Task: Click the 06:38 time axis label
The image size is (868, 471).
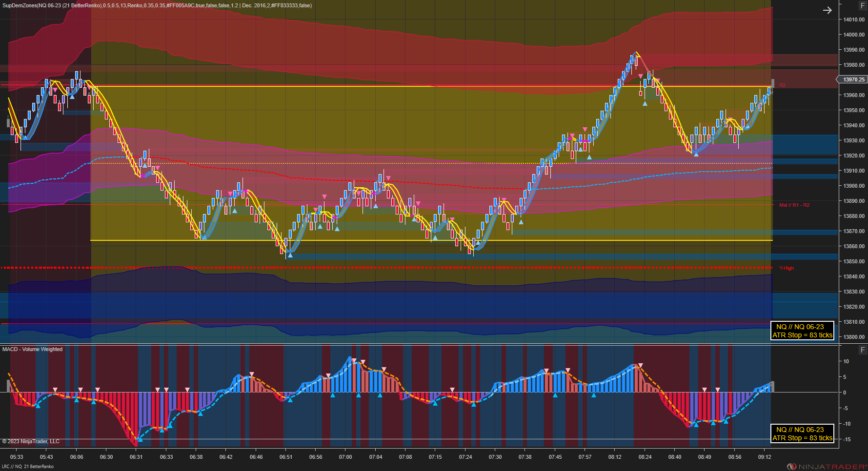Action: (x=196, y=457)
